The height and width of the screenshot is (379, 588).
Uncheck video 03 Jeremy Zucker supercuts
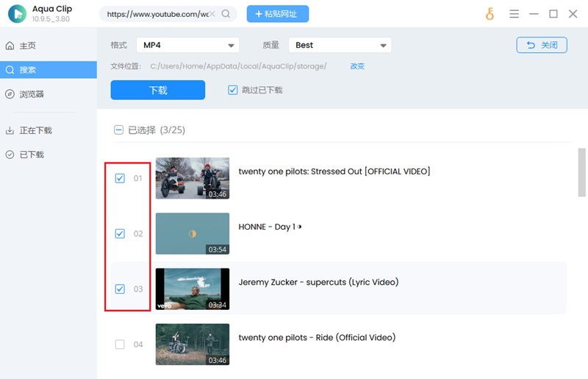(x=120, y=289)
